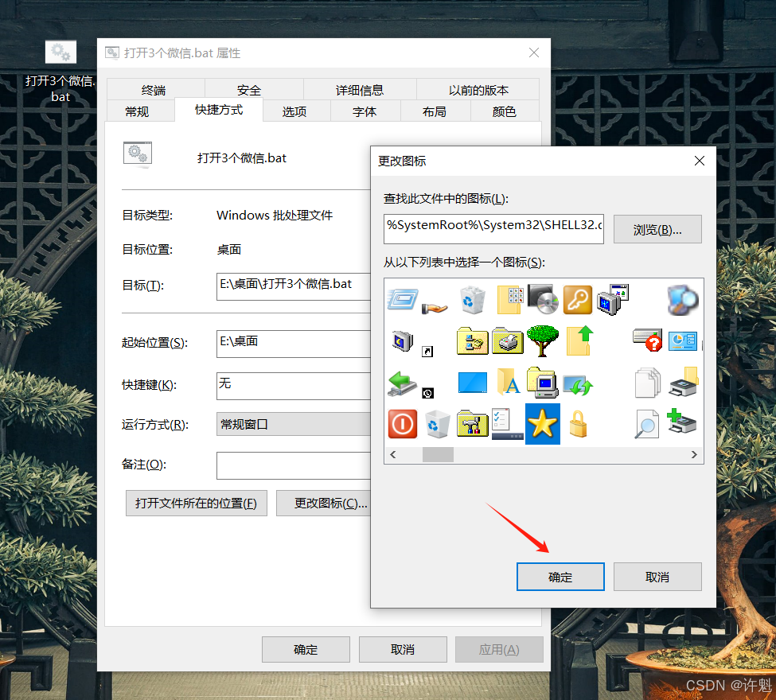The image size is (776, 700).
Task: Close the 更改图标 dialog window
Action: pos(700,161)
